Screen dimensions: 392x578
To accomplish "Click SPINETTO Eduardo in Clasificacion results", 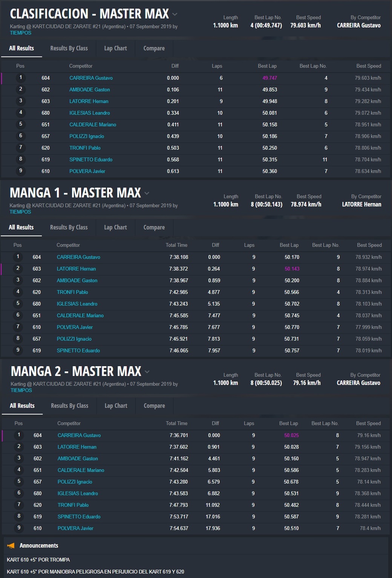I will click(91, 159).
